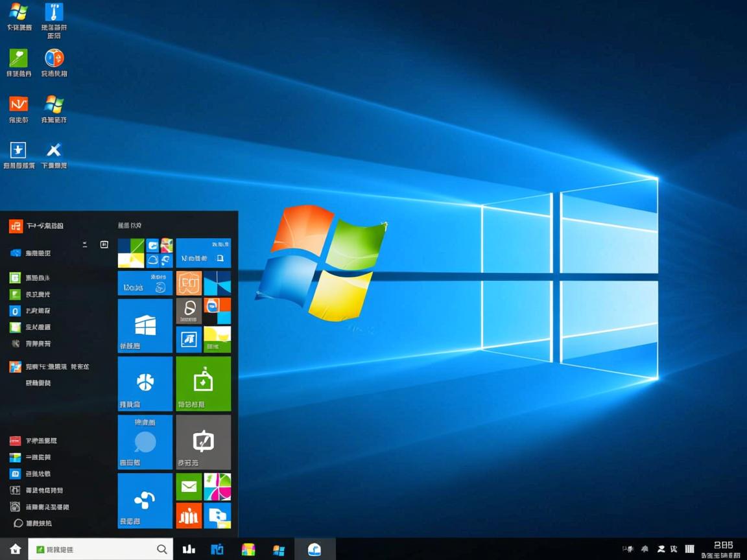Viewport: 747px width, 560px height.
Task: Launch Microsoft Edge from the taskbar
Action: [314, 549]
